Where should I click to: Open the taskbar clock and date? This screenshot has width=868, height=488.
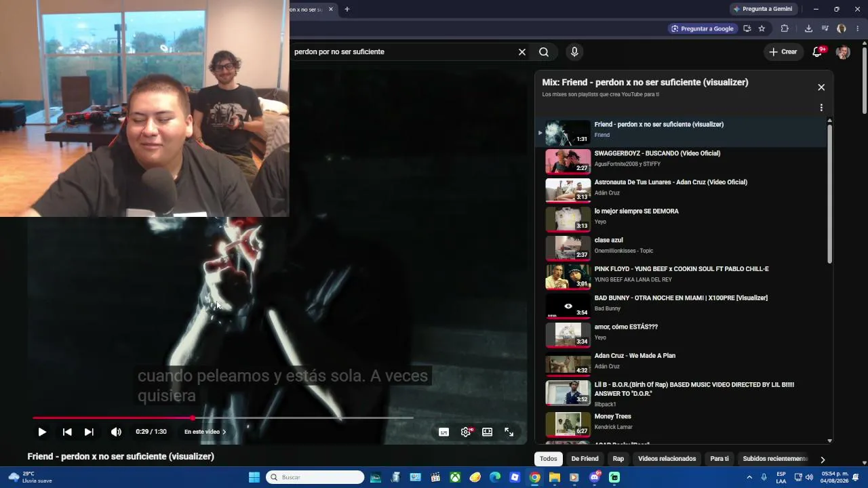coord(835,477)
